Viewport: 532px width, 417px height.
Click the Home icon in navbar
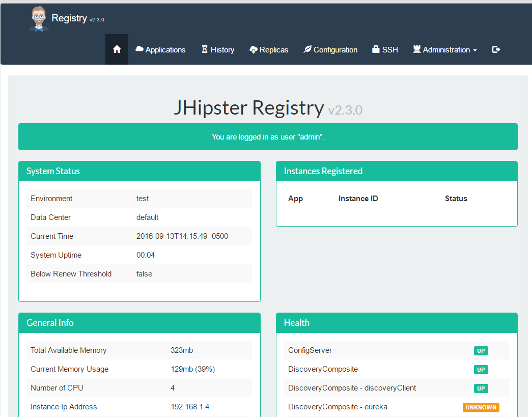pos(117,49)
